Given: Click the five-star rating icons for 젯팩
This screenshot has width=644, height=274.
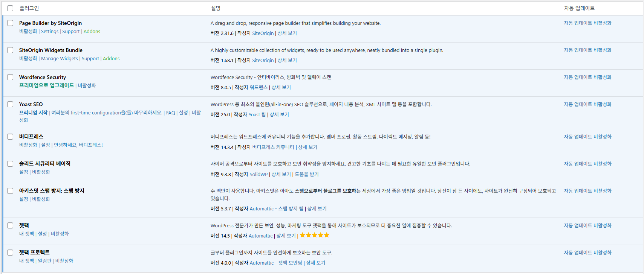Looking at the screenshot, I should coord(315,235).
